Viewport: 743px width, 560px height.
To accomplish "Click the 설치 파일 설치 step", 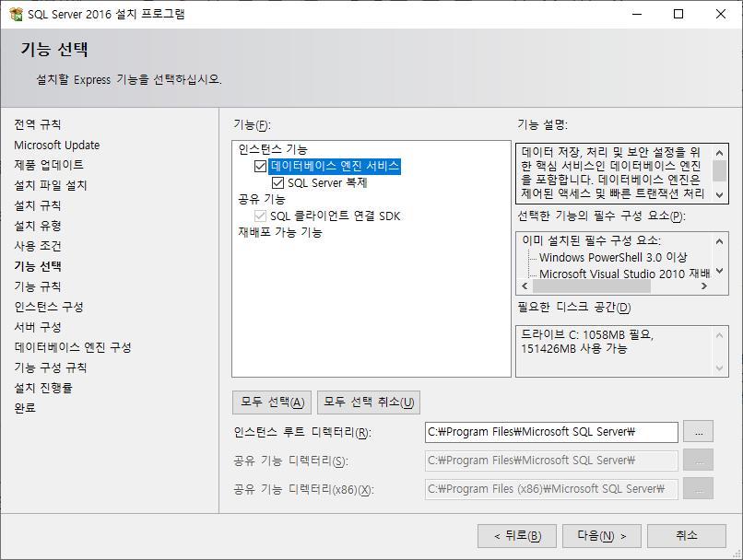I will click(x=51, y=185).
